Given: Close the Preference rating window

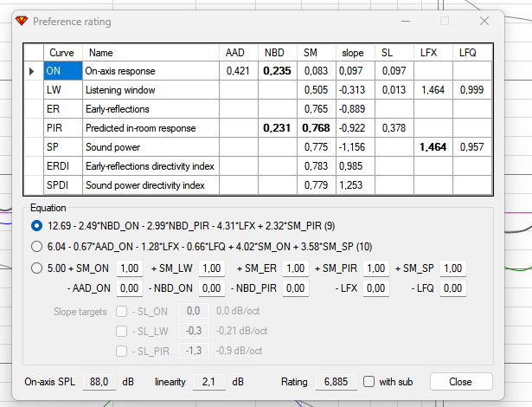Looking at the screenshot, I should coord(484,21).
